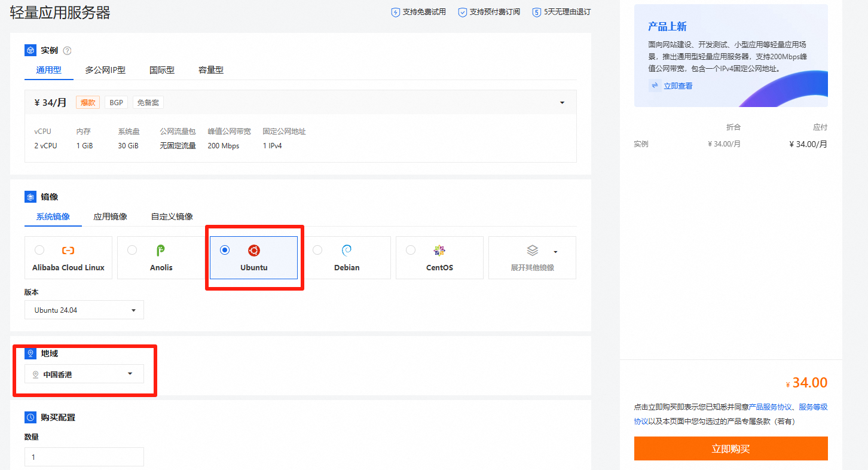Click the swap icon beside 立即查看
This screenshot has width=868, height=470.
point(655,86)
